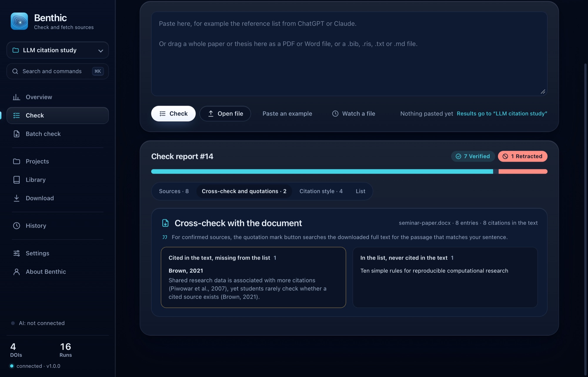
Task: Click the AI: not connected status
Action: pyautogui.click(x=38, y=323)
